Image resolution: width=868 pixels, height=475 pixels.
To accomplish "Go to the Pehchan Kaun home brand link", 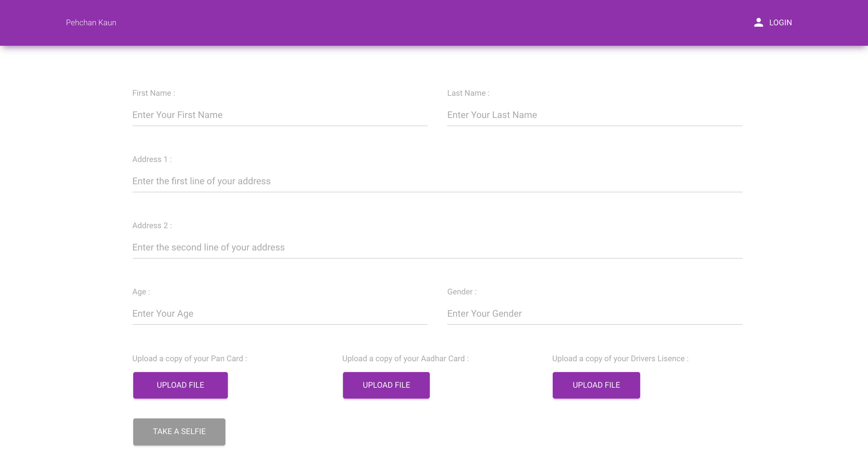I will point(91,23).
